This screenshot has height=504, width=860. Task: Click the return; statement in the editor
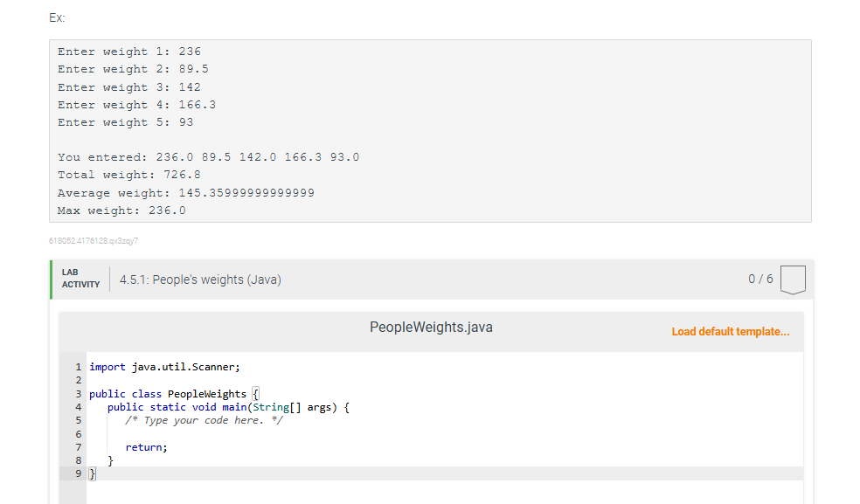(x=147, y=447)
